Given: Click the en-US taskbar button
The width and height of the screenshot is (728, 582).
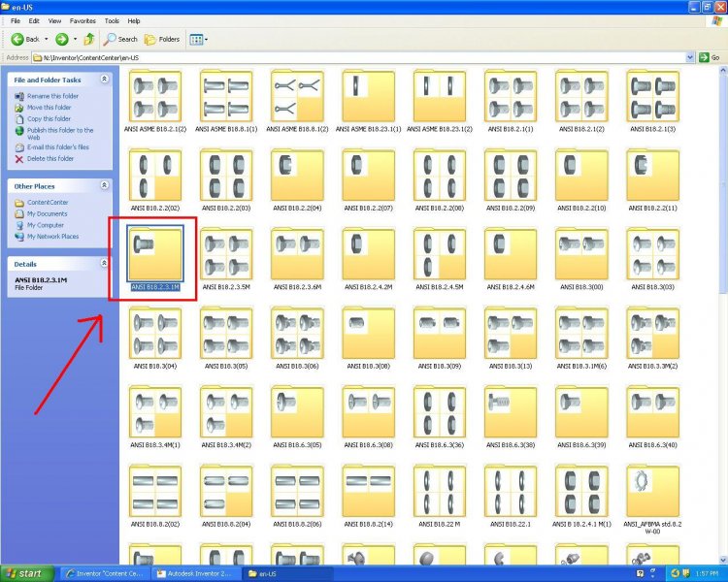Looking at the screenshot, I should tap(289, 573).
